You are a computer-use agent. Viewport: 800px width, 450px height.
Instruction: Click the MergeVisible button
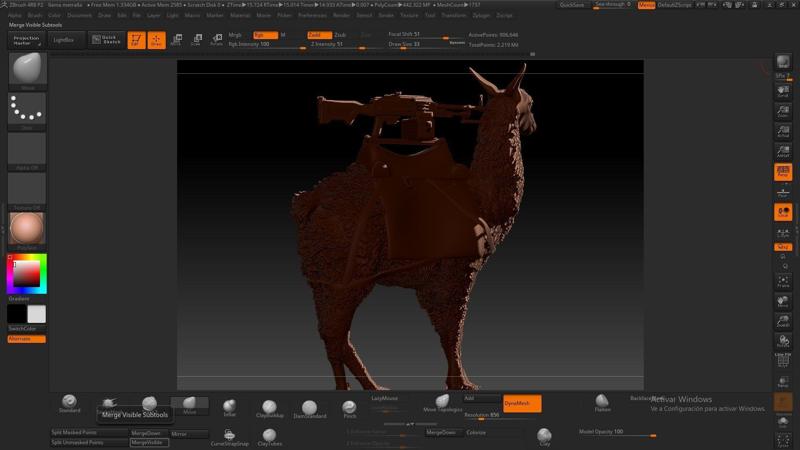(149, 442)
